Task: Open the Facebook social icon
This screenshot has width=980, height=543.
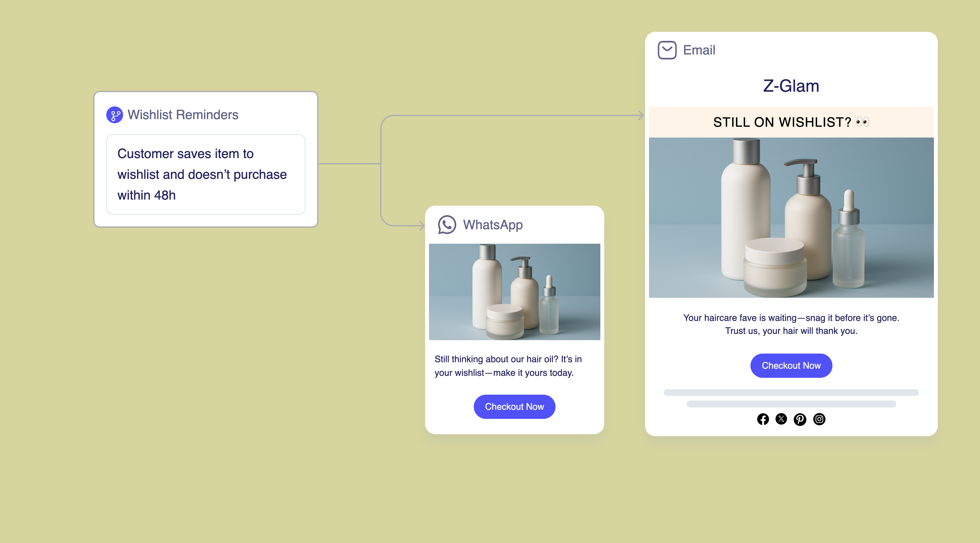Action: [763, 419]
